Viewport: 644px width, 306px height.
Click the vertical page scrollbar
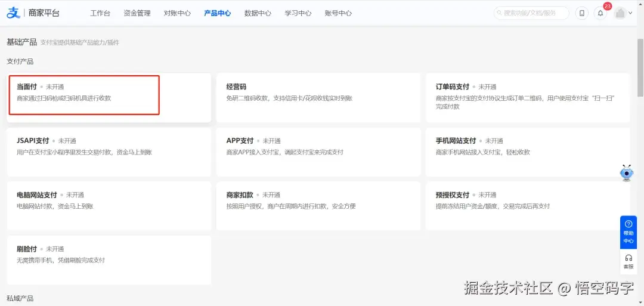point(640,68)
